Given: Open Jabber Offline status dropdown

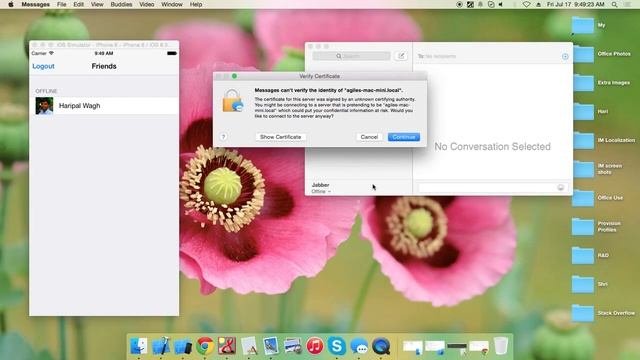Looking at the screenshot, I should click(321, 191).
